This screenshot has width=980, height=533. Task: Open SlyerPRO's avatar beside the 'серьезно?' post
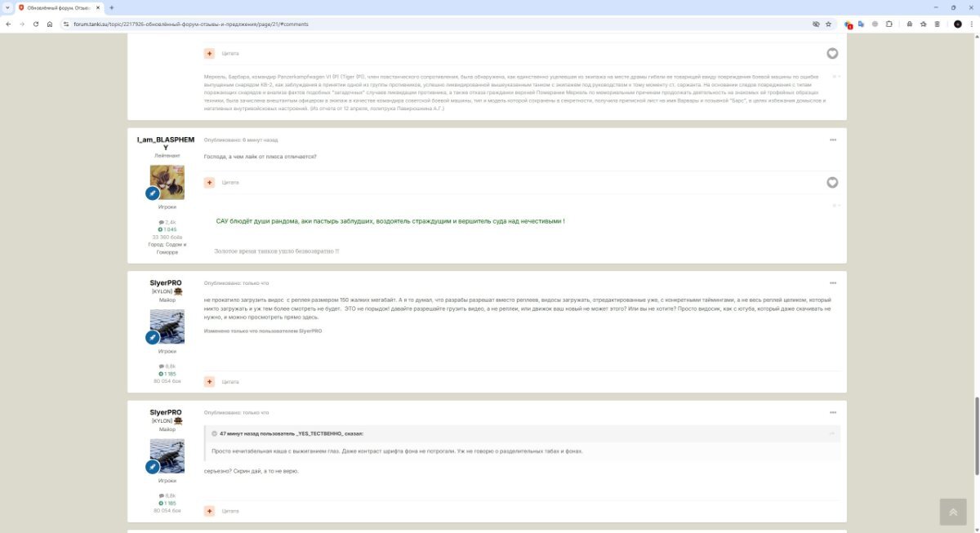(x=167, y=456)
